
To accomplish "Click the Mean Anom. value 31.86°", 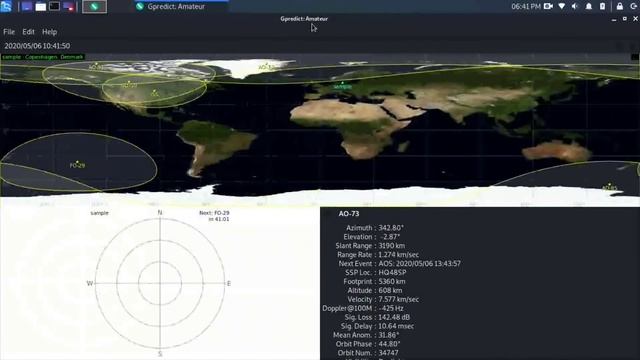I will (x=389, y=335).
